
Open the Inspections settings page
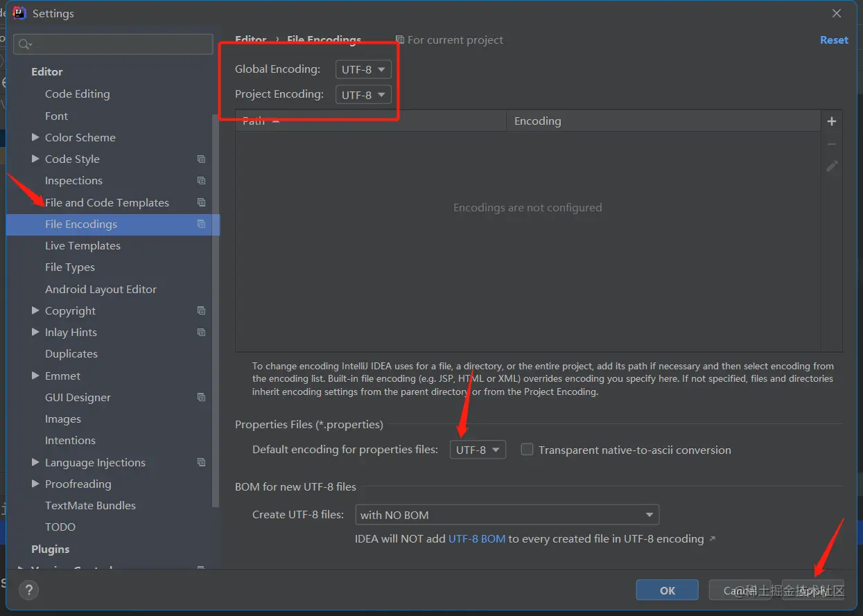[x=73, y=180]
